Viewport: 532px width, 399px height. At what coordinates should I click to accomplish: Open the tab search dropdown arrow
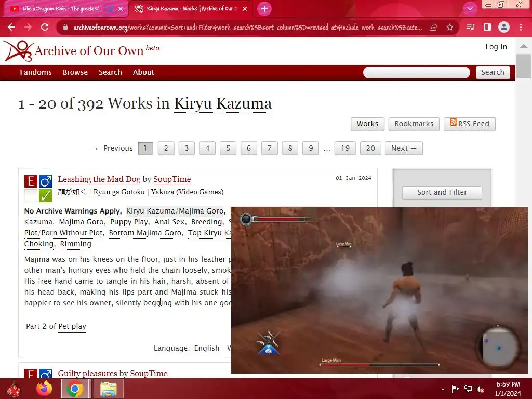[470, 9]
